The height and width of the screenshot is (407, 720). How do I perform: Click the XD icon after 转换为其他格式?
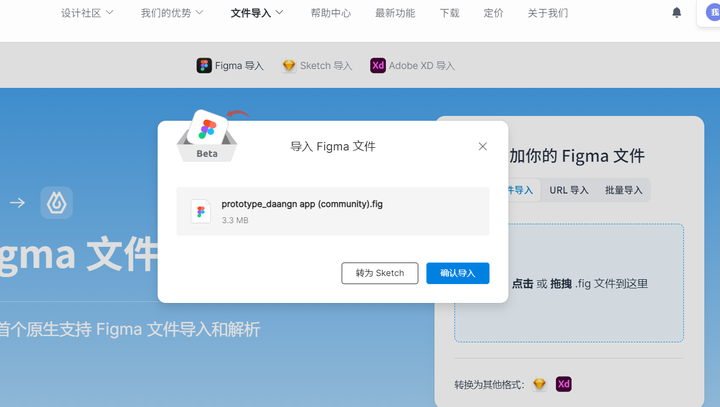pyautogui.click(x=563, y=384)
